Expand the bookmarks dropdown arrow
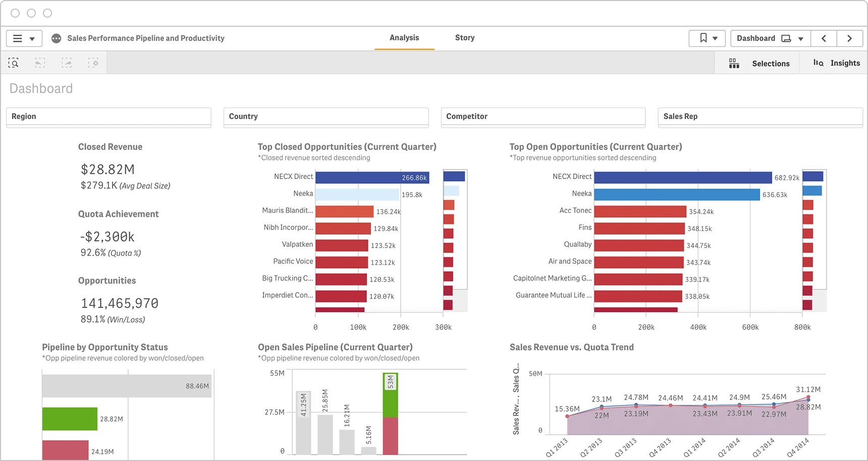Image resolution: width=868 pixels, height=461 pixels. (715, 39)
